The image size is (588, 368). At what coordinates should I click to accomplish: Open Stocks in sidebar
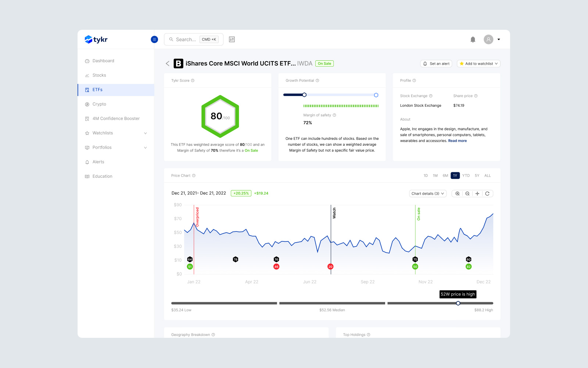click(x=116, y=75)
